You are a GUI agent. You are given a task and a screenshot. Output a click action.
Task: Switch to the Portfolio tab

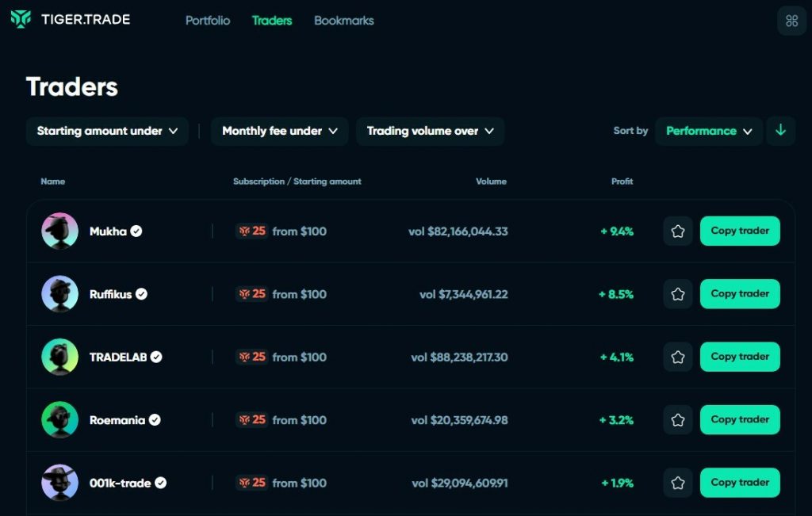tap(208, 21)
